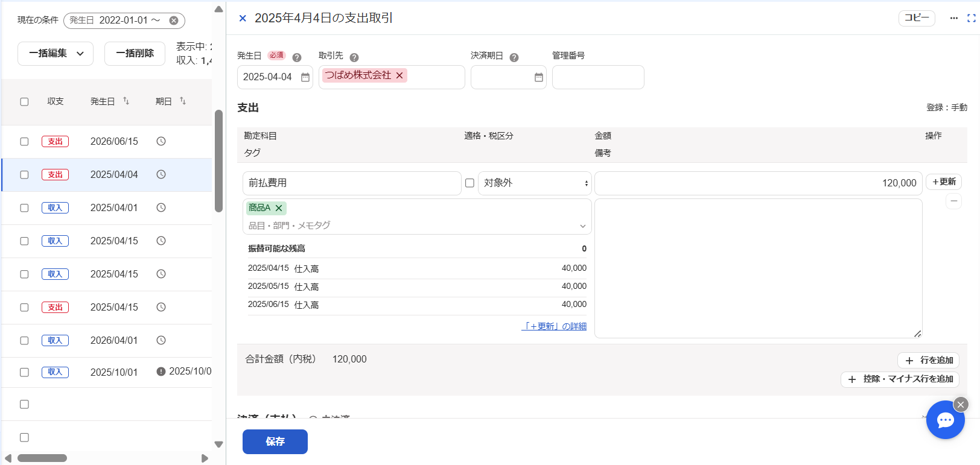Show help for 決済期日 field

pyautogui.click(x=514, y=57)
